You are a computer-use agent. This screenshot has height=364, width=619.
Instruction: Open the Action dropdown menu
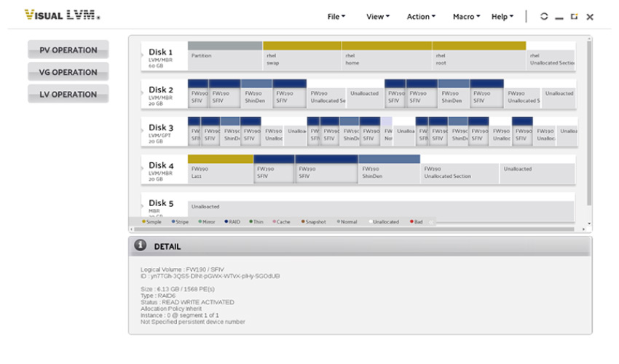tap(421, 17)
